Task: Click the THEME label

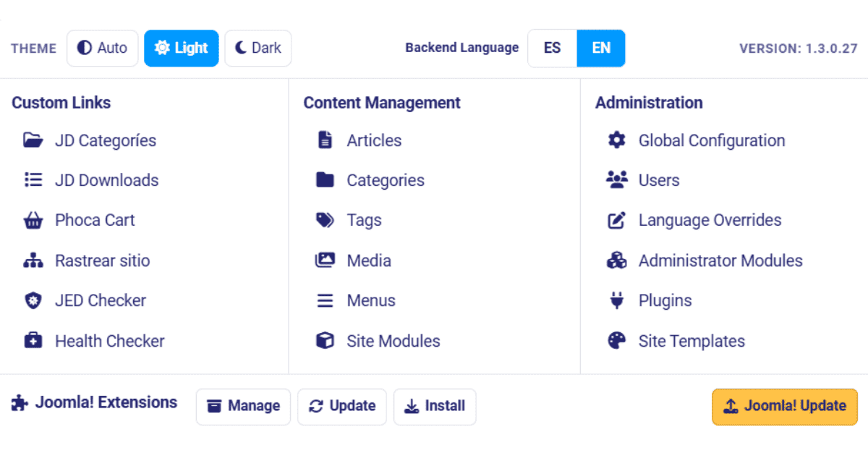Action: tap(33, 48)
